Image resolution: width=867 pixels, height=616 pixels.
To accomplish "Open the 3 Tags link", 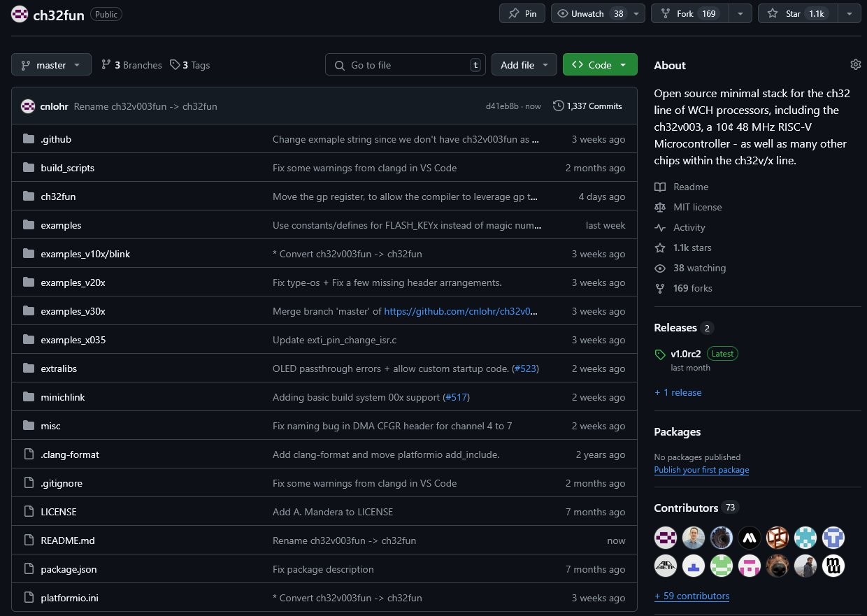I will coord(189,65).
